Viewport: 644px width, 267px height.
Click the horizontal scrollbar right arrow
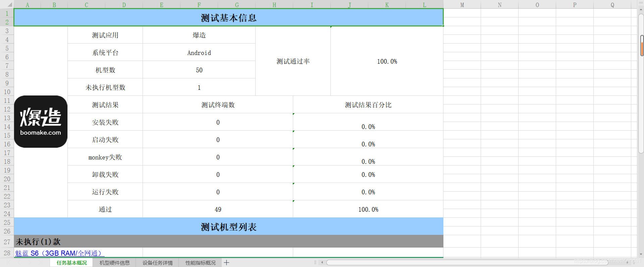[x=628, y=263]
